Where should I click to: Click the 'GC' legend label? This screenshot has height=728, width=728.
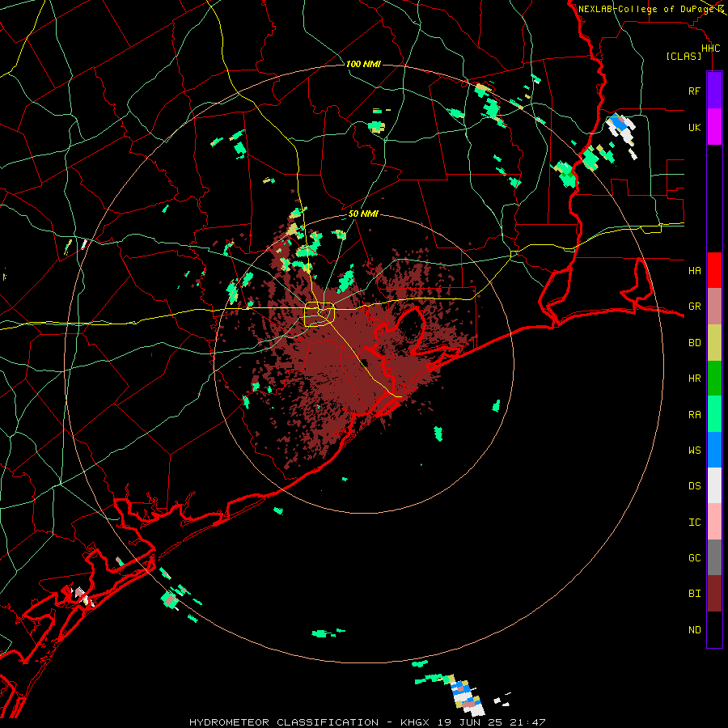[x=694, y=557]
